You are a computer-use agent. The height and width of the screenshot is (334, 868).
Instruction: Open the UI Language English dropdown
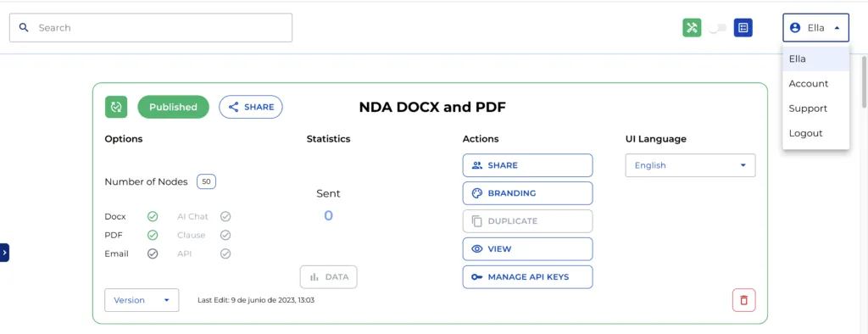pyautogui.click(x=690, y=165)
